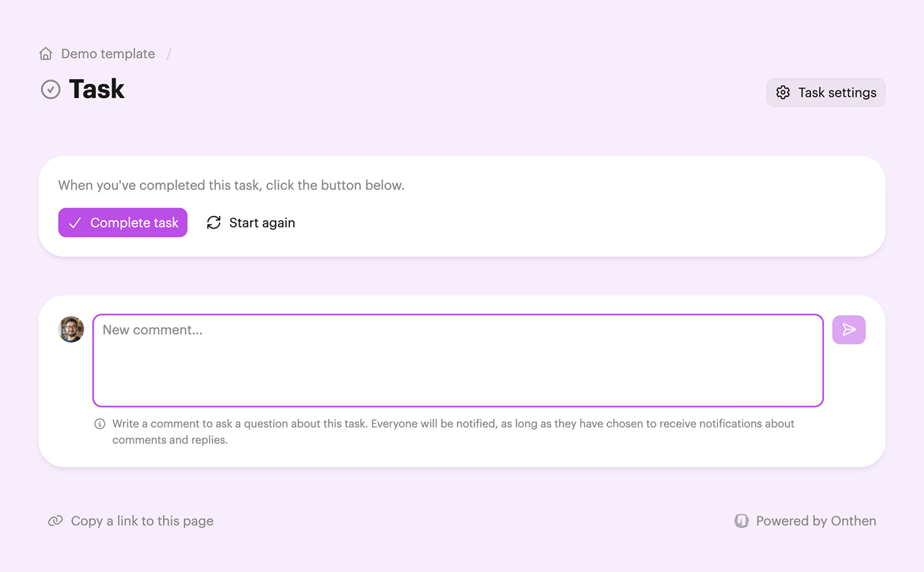The image size is (924, 572).
Task: Open the Demo template breadcrumb link
Action: 108,54
